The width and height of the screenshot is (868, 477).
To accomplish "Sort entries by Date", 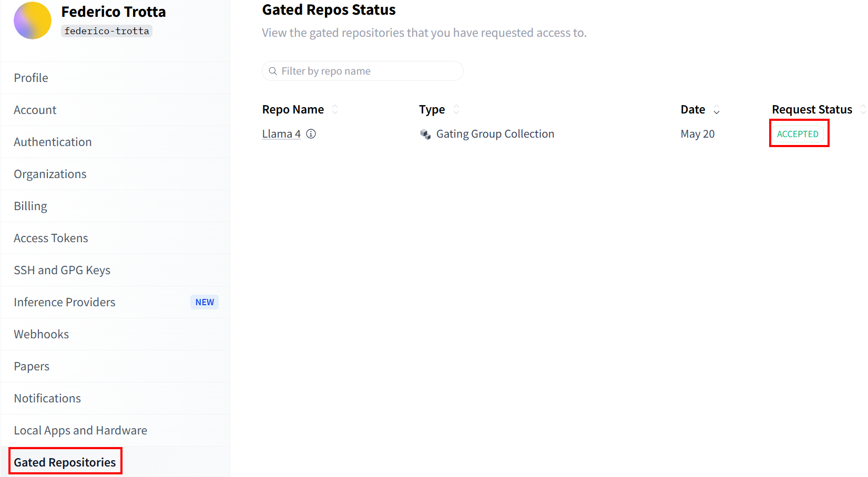I will tap(716, 109).
